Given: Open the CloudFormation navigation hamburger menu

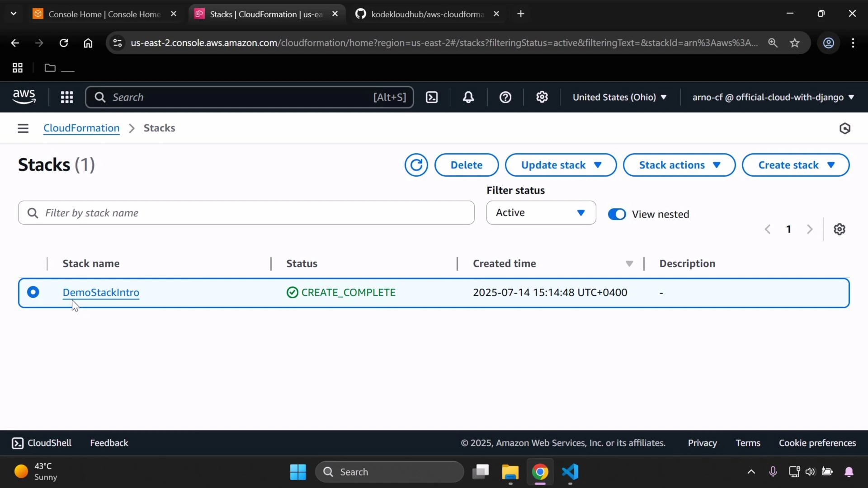Looking at the screenshot, I should tap(23, 128).
